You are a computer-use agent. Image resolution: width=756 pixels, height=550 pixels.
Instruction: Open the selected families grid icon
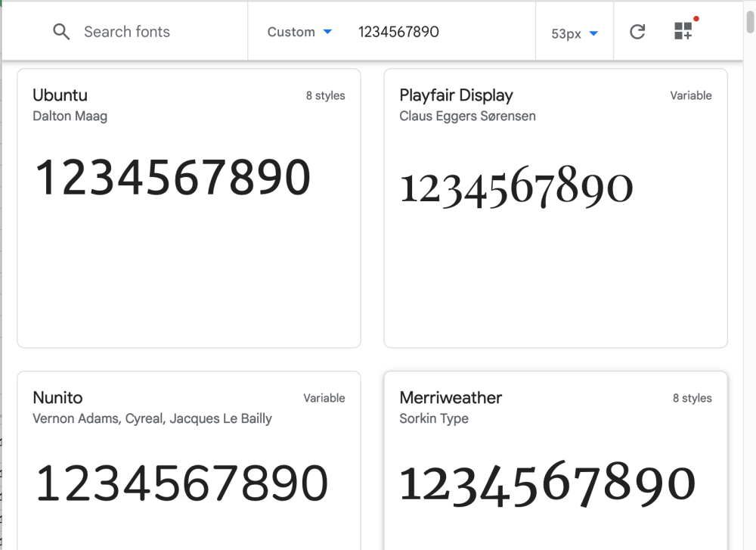coord(685,30)
